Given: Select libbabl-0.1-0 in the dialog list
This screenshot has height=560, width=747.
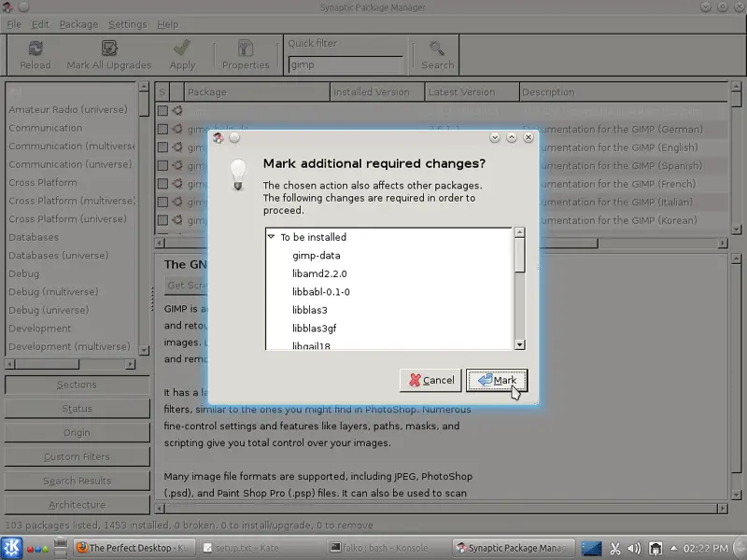Looking at the screenshot, I should tap(321, 291).
